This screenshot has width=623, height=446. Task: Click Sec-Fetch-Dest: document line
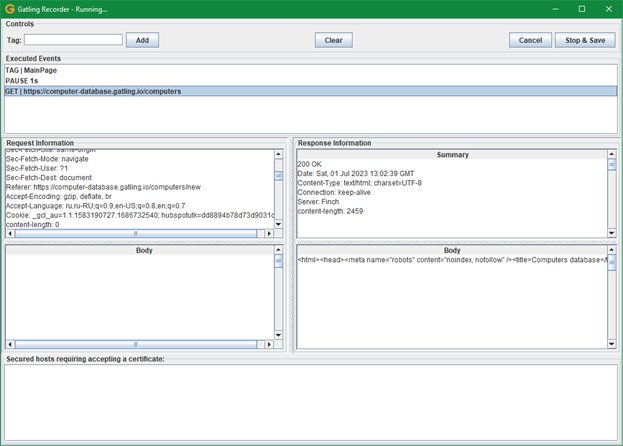click(48, 178)
